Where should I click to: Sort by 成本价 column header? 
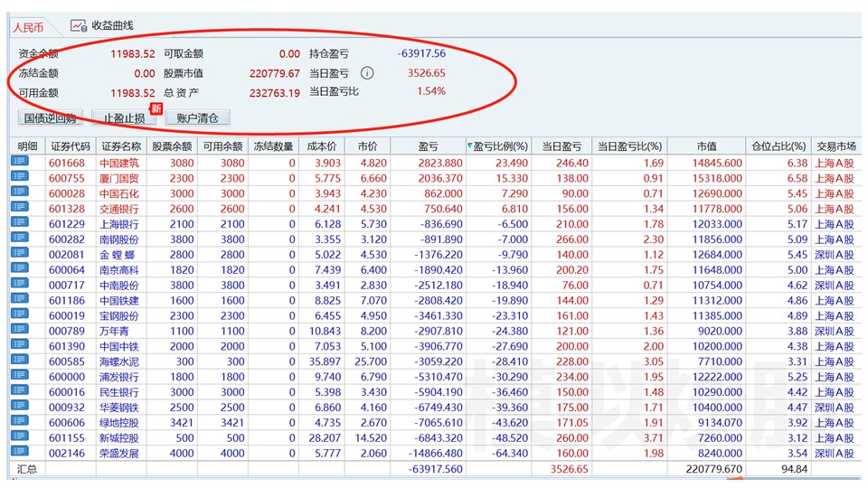point(322,146)
